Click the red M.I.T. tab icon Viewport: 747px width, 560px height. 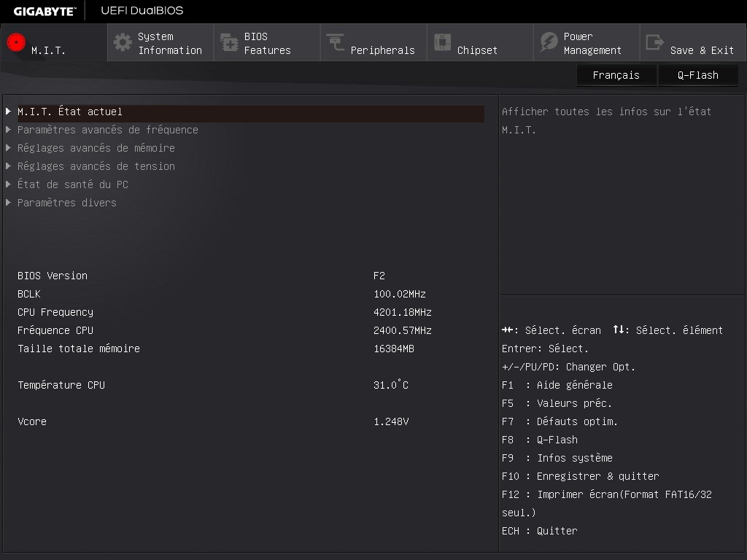(16, 42)
